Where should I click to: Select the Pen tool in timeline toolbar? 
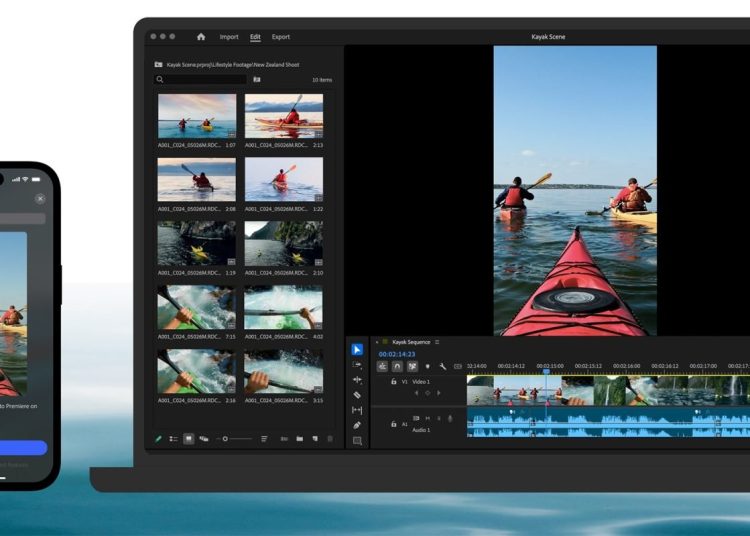pyautogui.click(x=357, y=425)
